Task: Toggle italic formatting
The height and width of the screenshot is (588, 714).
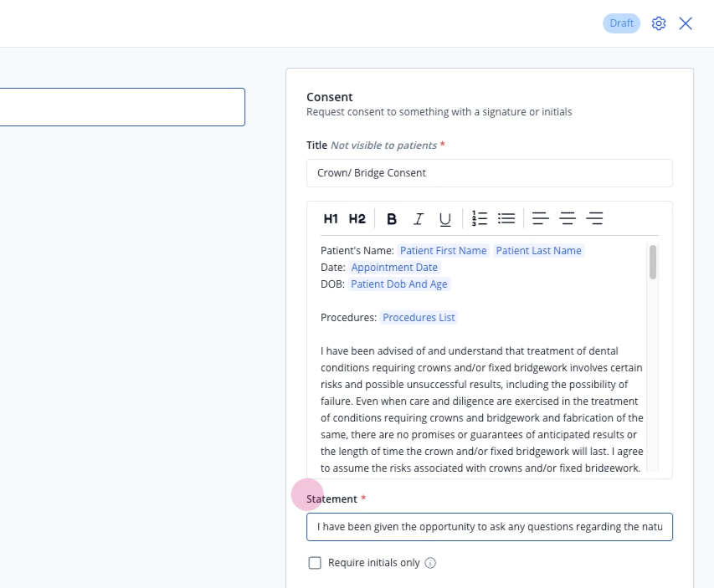Action: coord(419,219)
